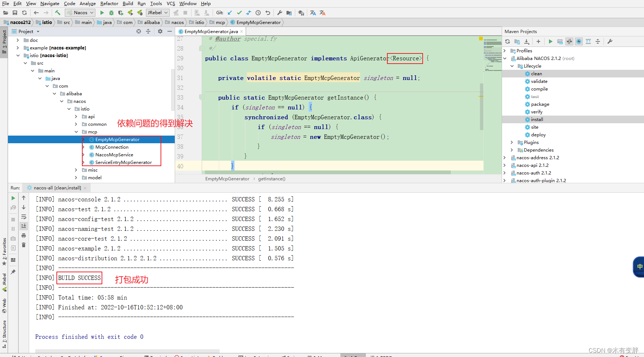Collapse the mcp package node
644x357 pixels.
pyautogui.click(x=76, y=132)
